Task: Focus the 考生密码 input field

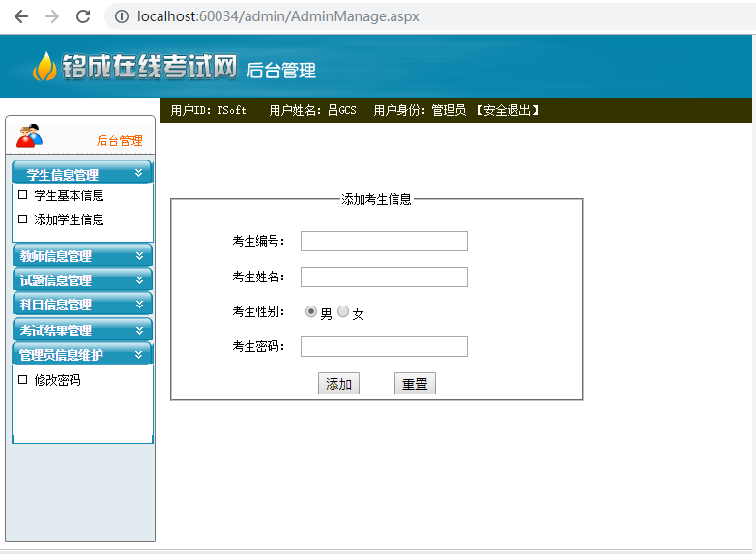Action: (x=384, y=346)
